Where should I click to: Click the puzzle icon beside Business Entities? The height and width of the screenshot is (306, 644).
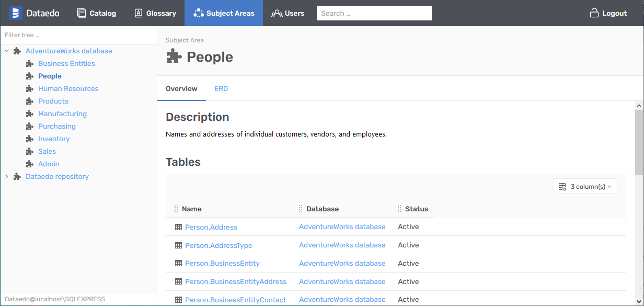pos(30,64)
